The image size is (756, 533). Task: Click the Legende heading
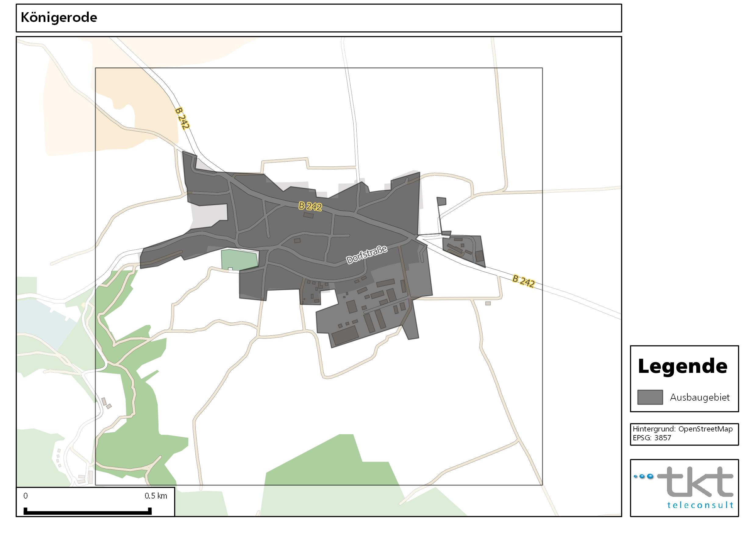[683, 366]
